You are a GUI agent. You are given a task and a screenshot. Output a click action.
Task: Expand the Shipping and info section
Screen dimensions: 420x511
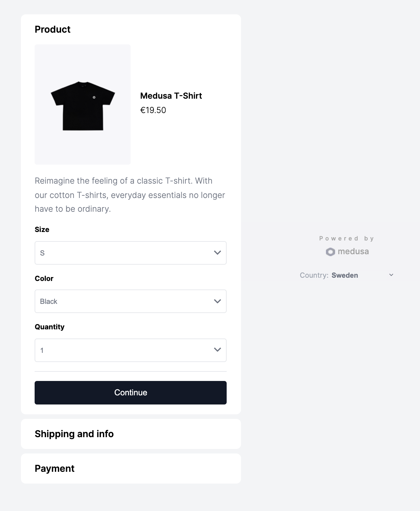pos(74,434)
